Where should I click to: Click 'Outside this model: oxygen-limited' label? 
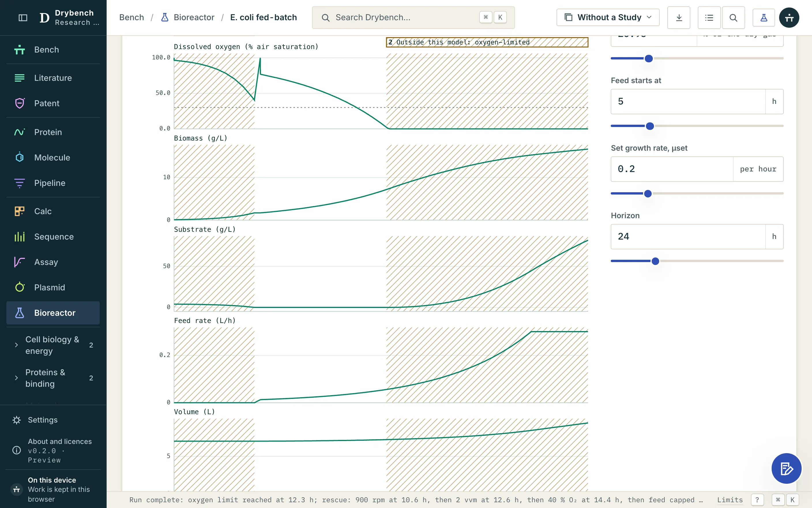[x=487, y=42]
